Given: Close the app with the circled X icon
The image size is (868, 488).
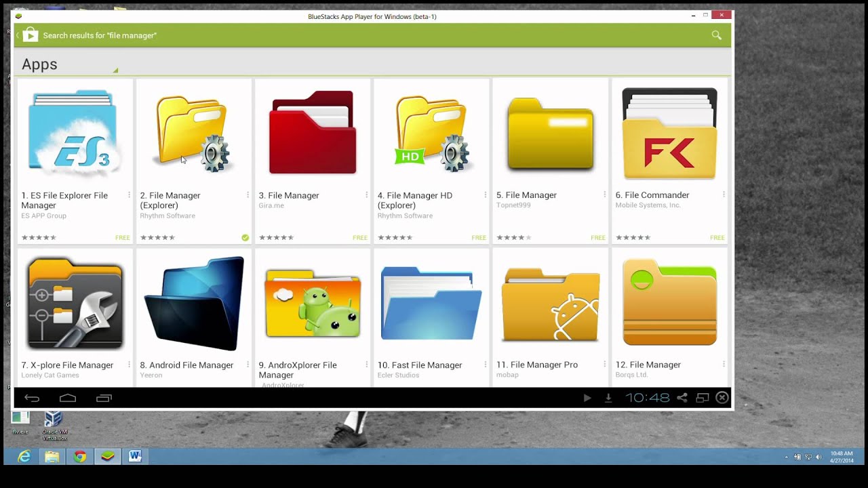Looking at the screenshot, I should (722, 398).
